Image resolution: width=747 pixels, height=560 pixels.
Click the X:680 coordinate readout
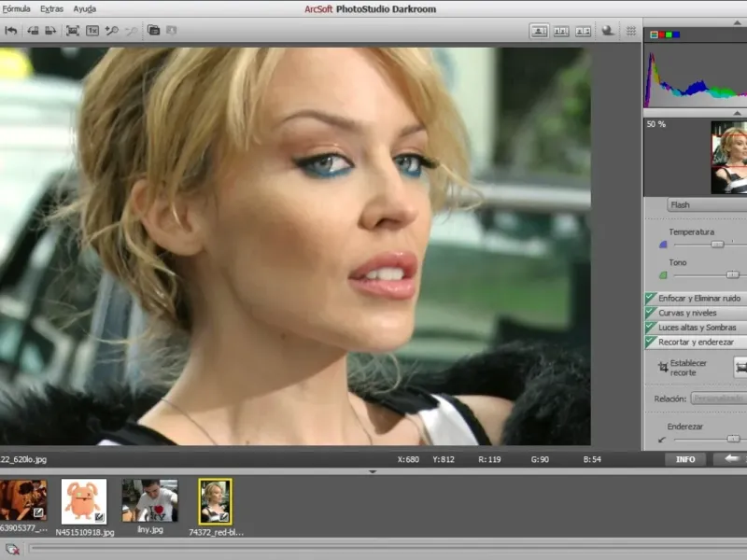coord(408,459)
